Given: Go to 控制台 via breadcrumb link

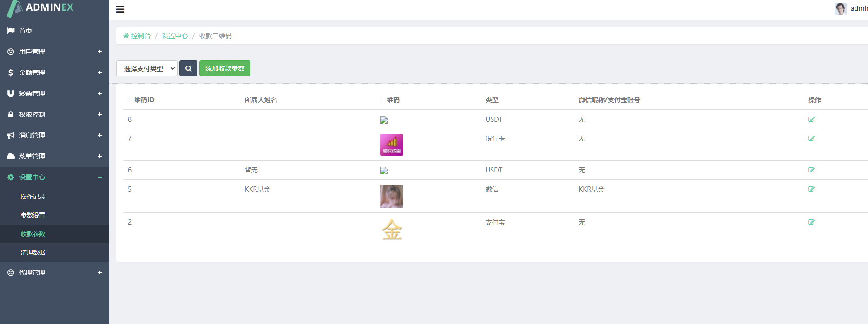Looking at the screenshot, I should click(x=140, y=36).
